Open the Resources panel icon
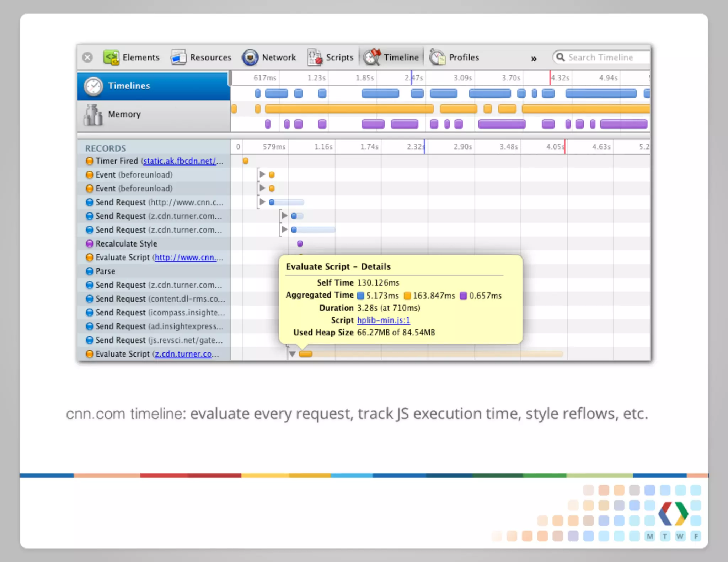728x562 pixels. [178, 57]
